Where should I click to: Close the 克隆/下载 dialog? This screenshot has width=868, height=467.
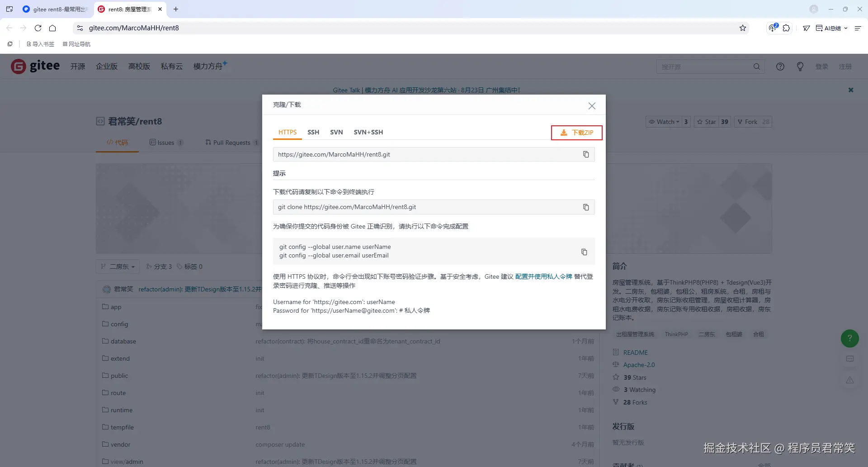point(592,105)
